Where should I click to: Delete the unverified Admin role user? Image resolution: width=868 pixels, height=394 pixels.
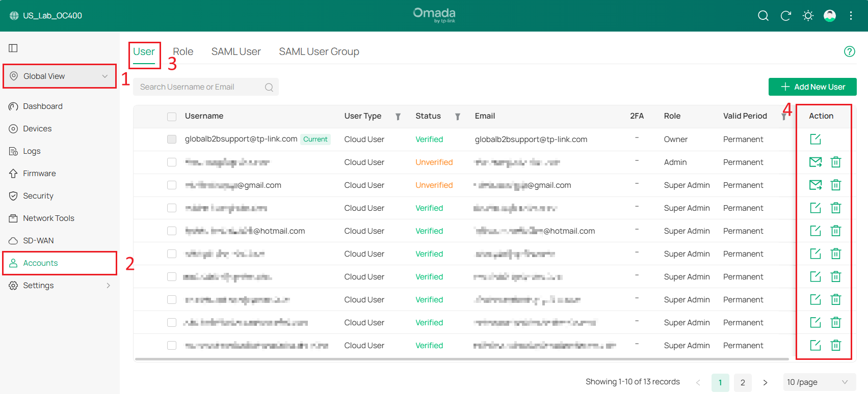coord(836,162)
